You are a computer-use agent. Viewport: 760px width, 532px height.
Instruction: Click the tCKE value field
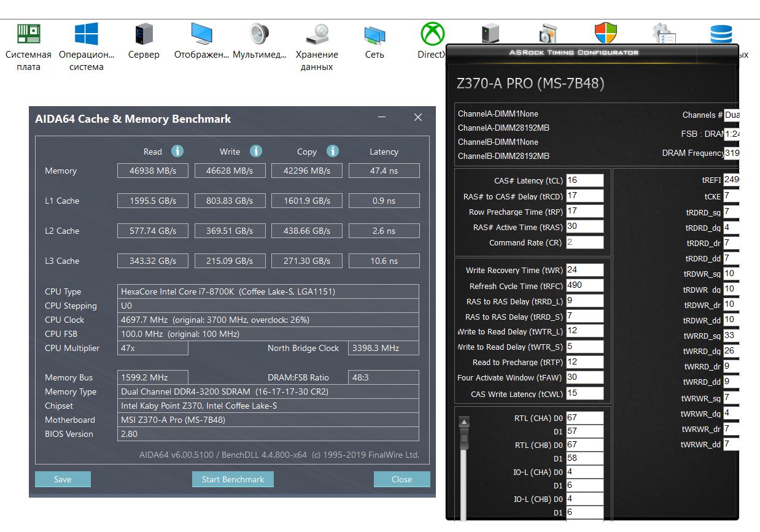pos(731,196)
